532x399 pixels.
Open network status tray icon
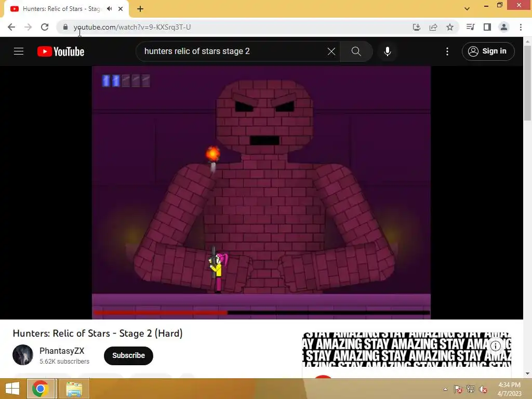pyautogui.click(x=471, y=389)
